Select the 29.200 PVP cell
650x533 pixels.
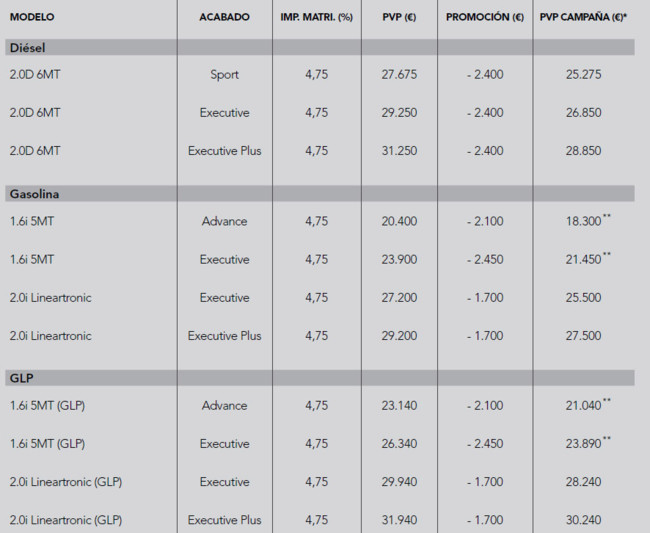[399, 336]
